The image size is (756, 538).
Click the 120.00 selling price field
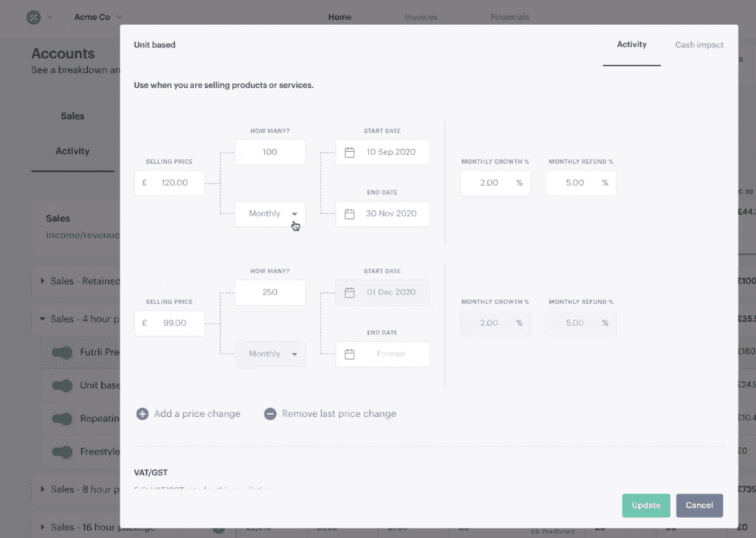click(x=169, y=183)
